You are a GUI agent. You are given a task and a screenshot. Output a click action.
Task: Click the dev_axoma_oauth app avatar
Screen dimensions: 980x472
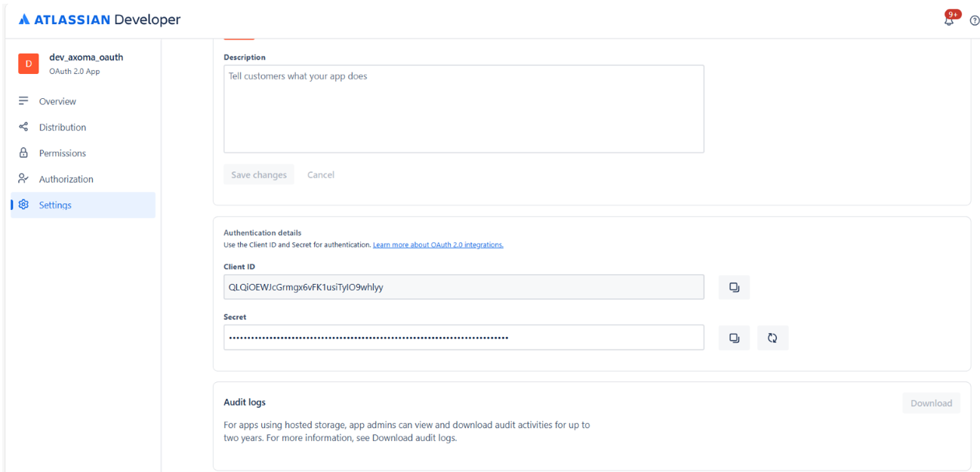[28, 63]
